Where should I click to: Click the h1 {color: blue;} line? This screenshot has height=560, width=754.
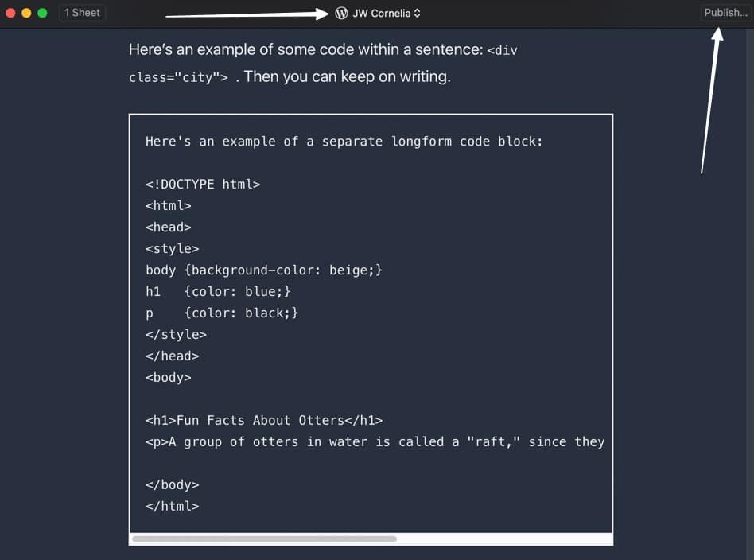click(219, 292)
